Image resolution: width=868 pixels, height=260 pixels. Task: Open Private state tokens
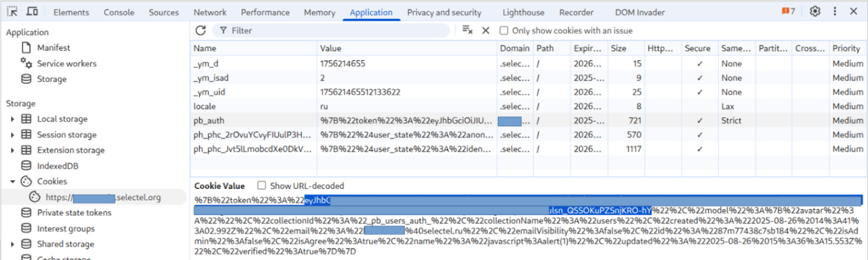tap(74, 213)
